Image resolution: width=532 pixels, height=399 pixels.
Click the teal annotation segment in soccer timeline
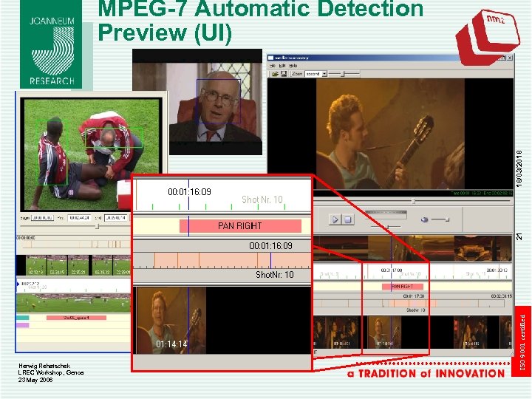coord(22,318)
